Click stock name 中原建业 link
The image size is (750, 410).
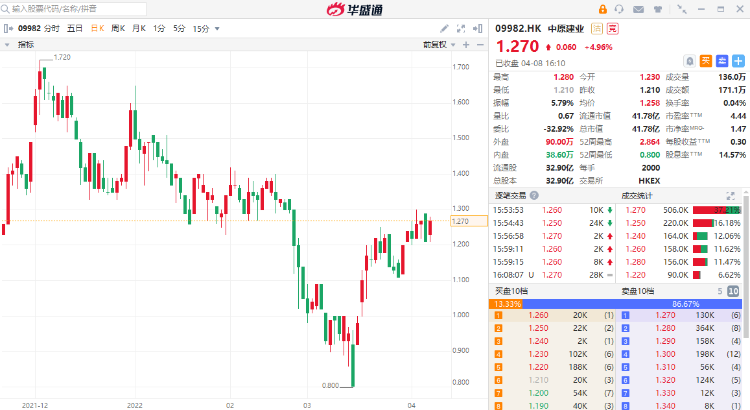coord(566,29)
